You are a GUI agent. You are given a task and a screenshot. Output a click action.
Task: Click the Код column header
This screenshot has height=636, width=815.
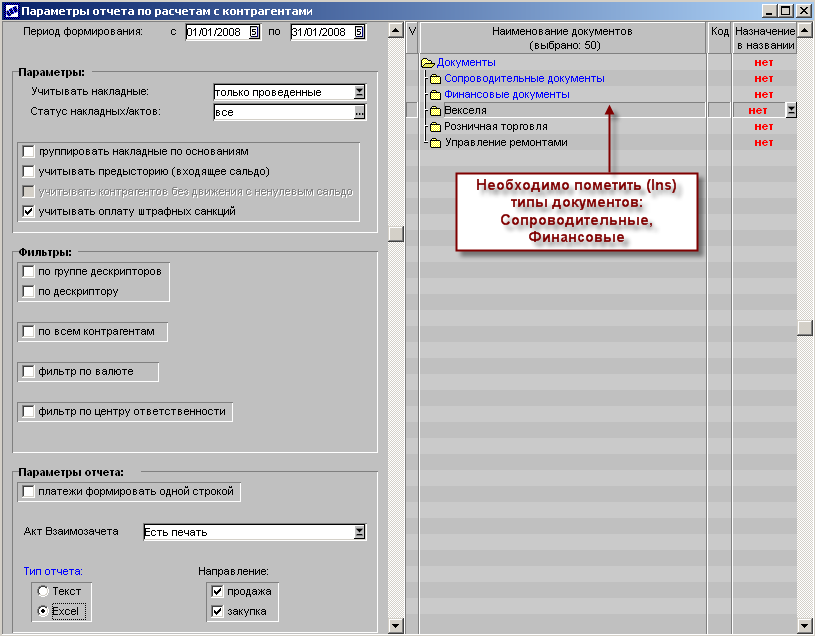click(x=720, y=38)
